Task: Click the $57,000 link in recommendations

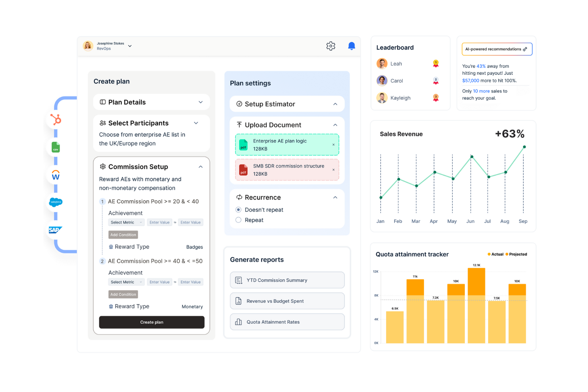Action: [x=470, y=80]
